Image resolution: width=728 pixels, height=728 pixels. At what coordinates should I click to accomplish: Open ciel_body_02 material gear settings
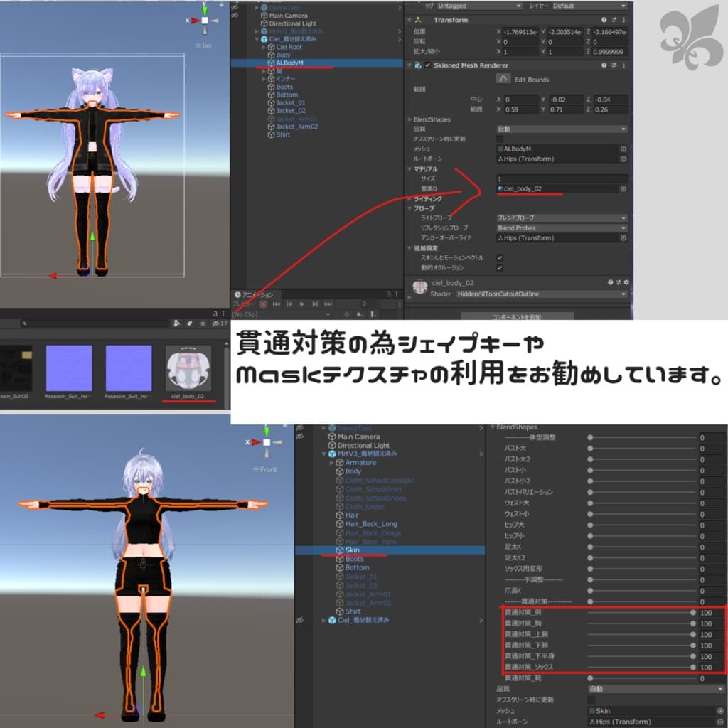pyautogui.click(x=626, y=282)
